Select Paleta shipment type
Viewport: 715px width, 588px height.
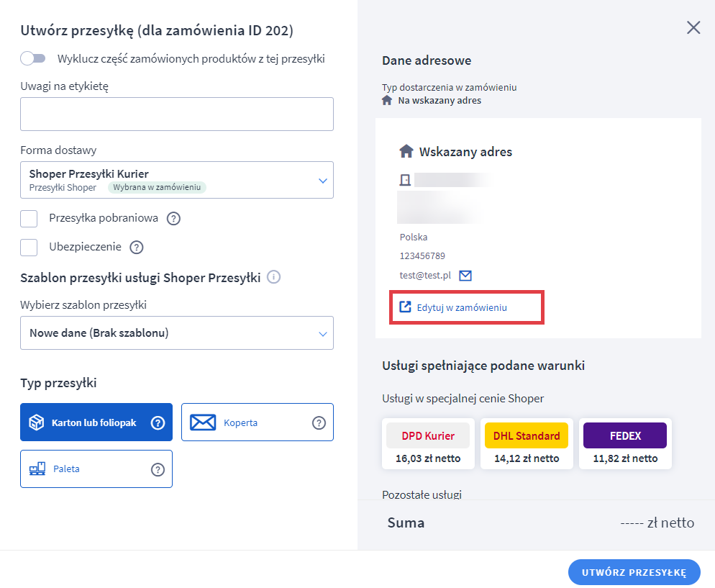point(79,469)
